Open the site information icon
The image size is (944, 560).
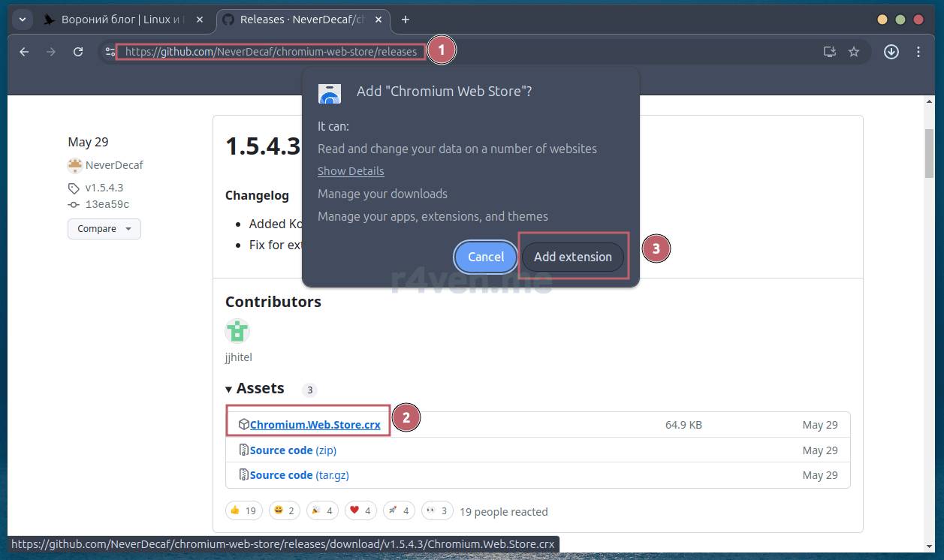point(110,52)
